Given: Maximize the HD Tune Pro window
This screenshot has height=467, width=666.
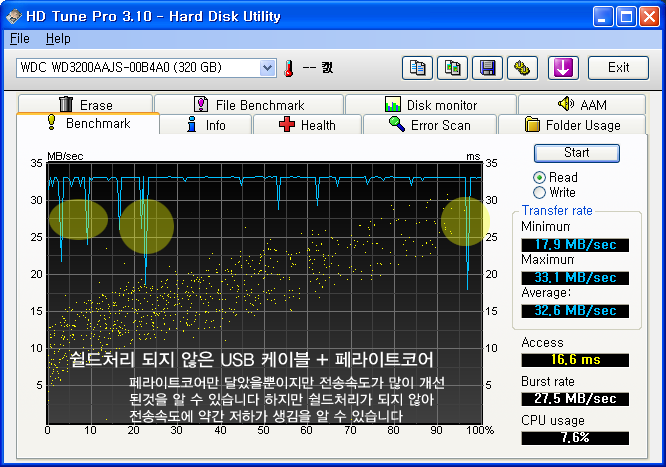Looking at the screenshot, I should 626,17.
